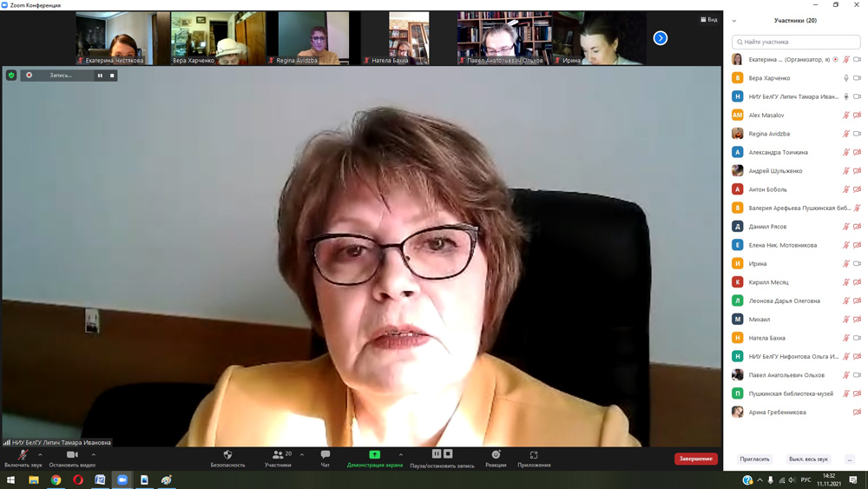Collapse participants panel chevron
This screenshot has width=868, height=489.
pyautogui.click(x=734, y=21)
